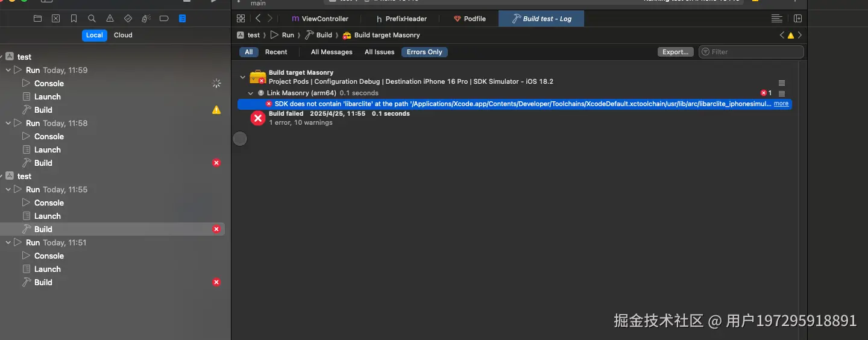Focus the Filter text field
This screenshot has height=340, width=868.
(751, 52)
